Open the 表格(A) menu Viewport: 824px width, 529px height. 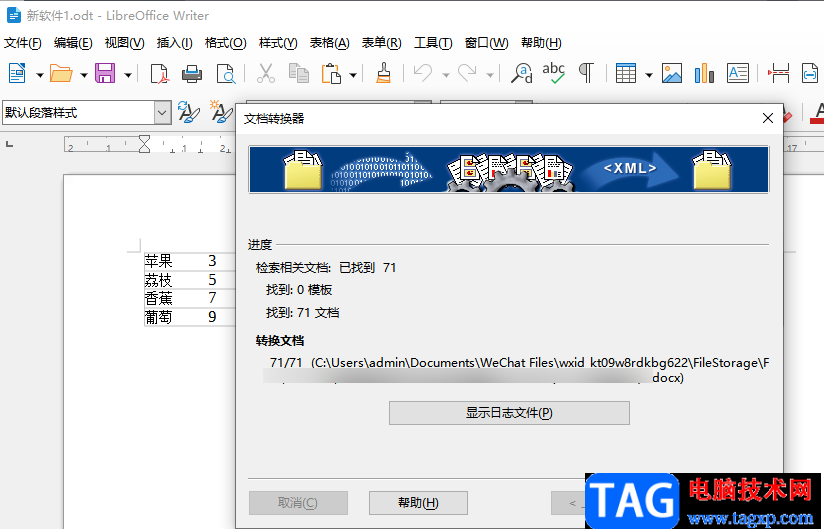coord(329,43)
